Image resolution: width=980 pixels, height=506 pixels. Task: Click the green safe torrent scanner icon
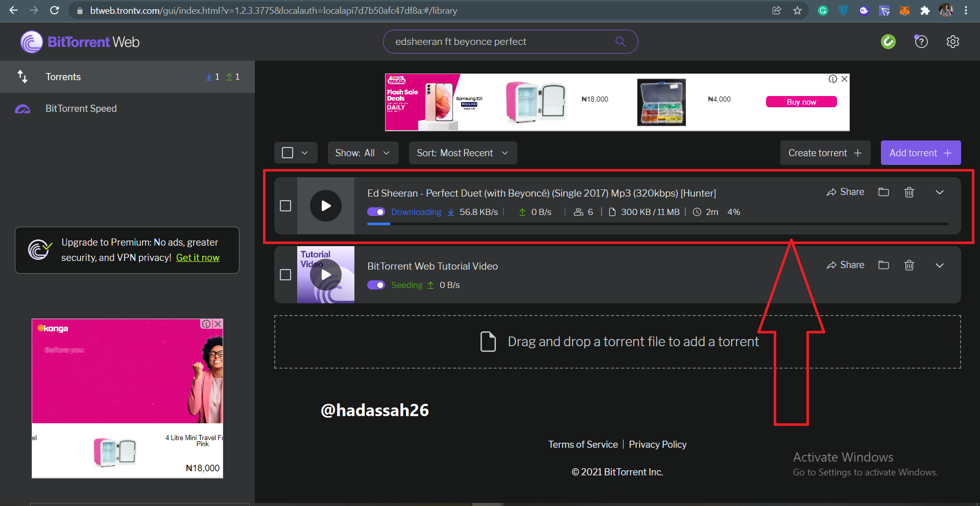pyautogui.click(x=888, y=41)
